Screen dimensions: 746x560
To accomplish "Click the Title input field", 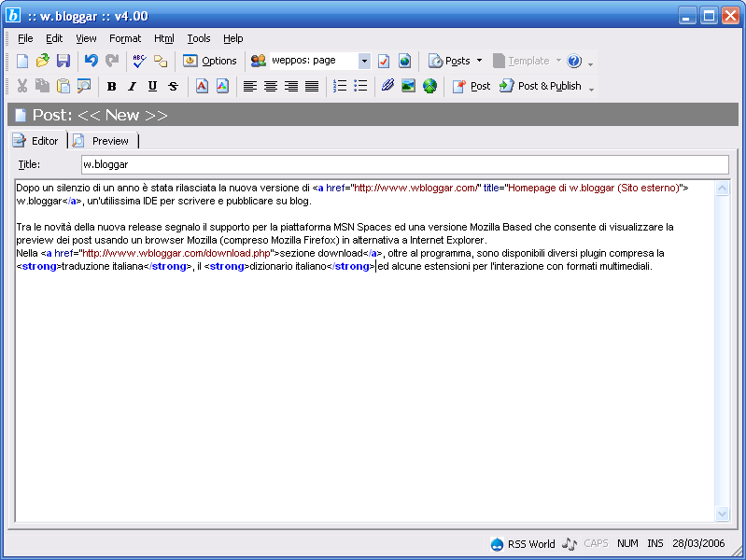I will [405, 164].
